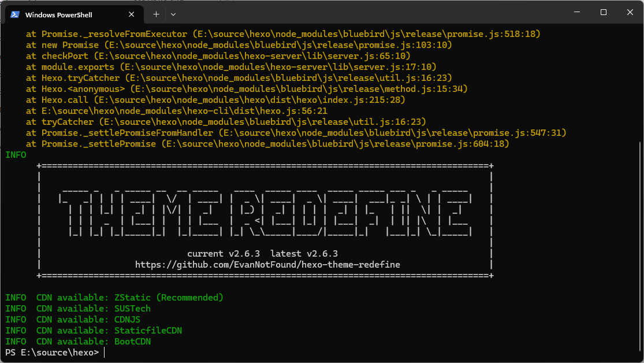Click the 'hexo-cli\dist\hexo.js:56:21' stack line
Viewport: 644px width, 363px height.
pyautogui.click(x=177, y=111)
